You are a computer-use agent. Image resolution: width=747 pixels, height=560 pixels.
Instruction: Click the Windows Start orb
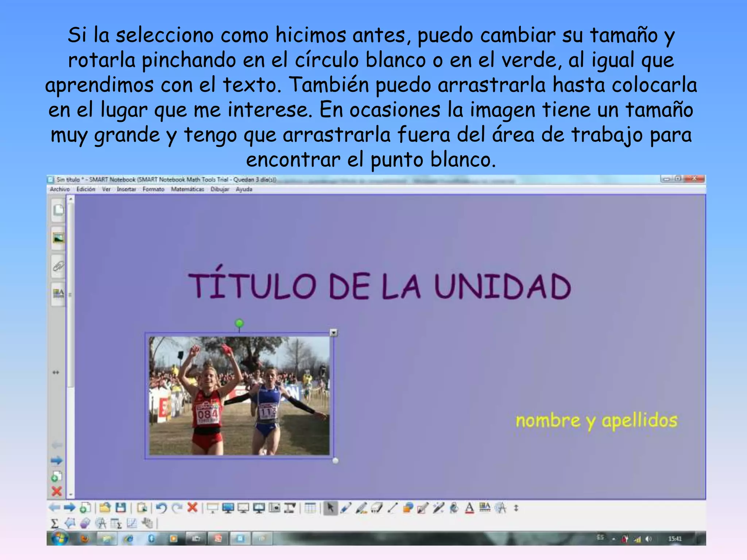click(59, 538)
